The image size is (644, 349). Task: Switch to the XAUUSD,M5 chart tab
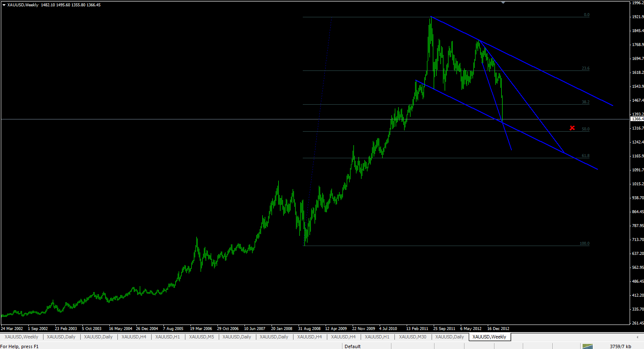point(201,337)
